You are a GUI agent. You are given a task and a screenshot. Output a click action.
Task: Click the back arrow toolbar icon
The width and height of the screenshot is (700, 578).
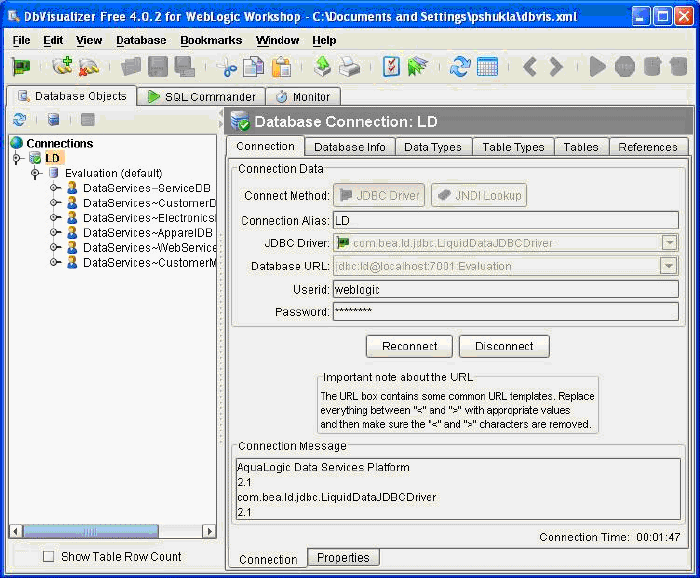coord(529,67)
